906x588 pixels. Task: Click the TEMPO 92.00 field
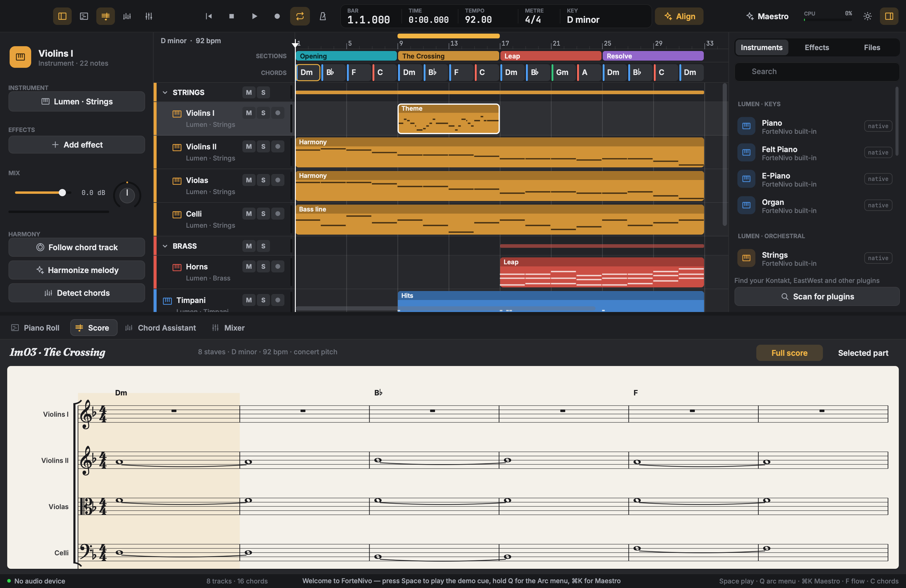478,16
